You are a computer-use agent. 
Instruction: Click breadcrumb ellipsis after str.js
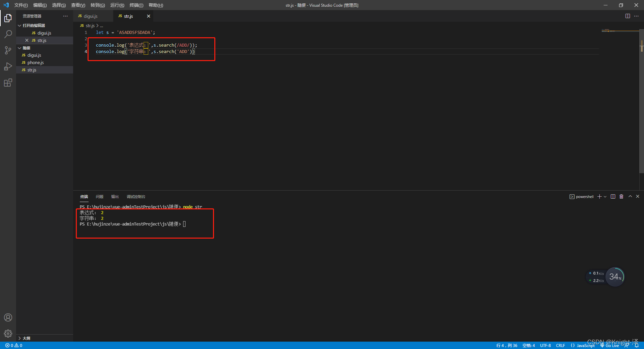[102, 26]
